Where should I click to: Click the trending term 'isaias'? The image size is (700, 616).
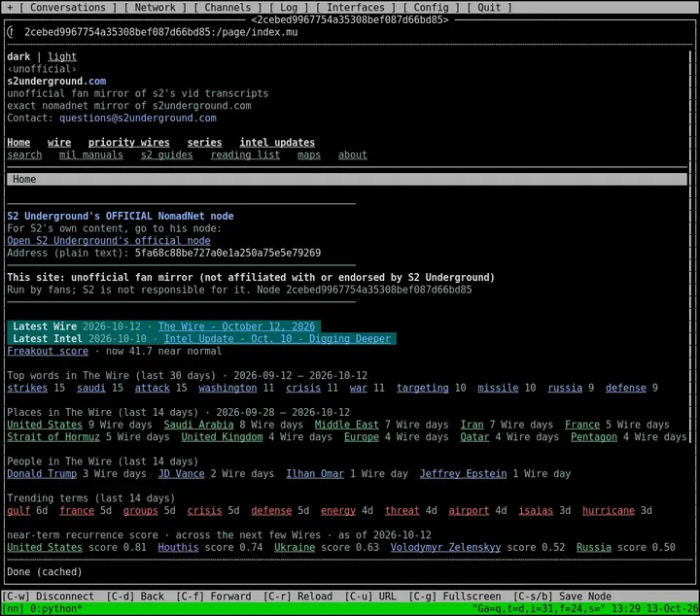coord(536,511)
